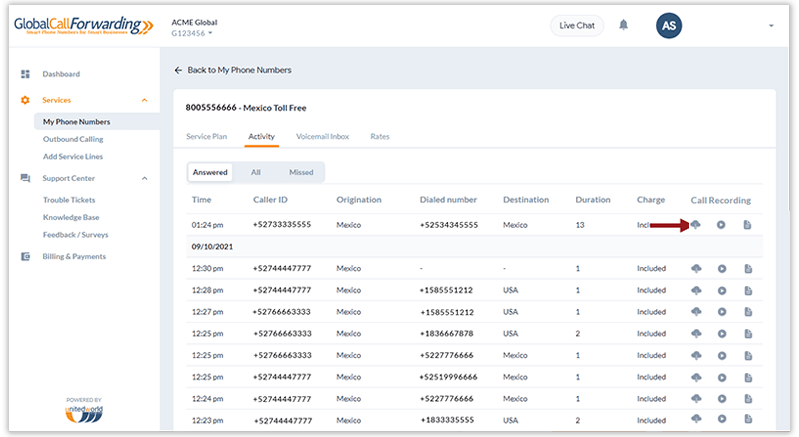
Task: Play the 12:23 pm call recording
Action: click(x=722, y=419)
